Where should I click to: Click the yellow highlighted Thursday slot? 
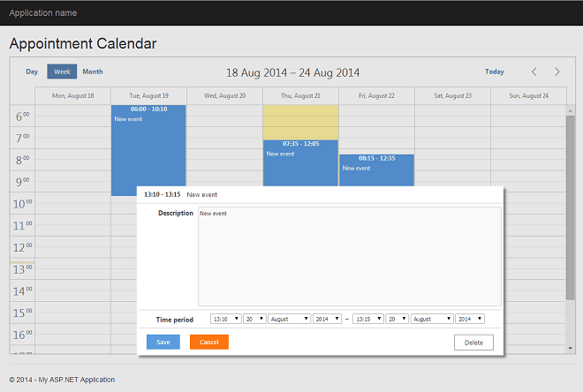pyautogui.click(x=300, y=122)
